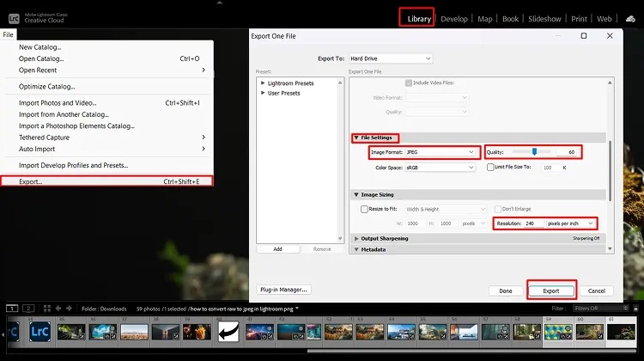Open the Image Format JPEG dropdown
The height and width of the screenshot is (361, 644).
440,152
